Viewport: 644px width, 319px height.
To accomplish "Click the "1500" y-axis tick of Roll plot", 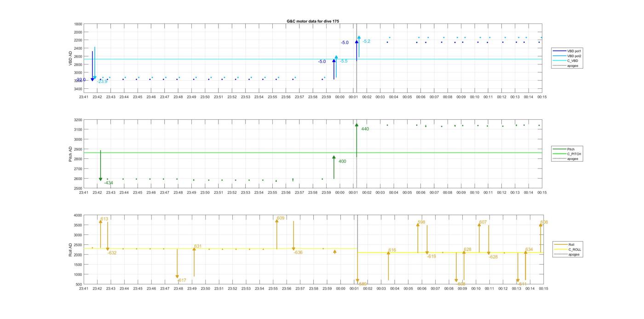I will pos(78,265).
